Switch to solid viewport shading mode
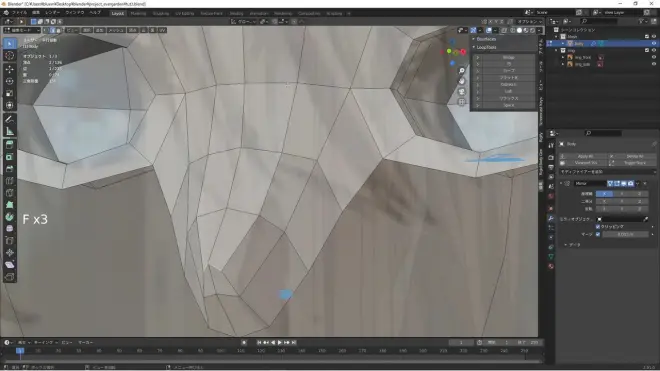This screenshot has height=371, width=660. [x=519, y=30]
